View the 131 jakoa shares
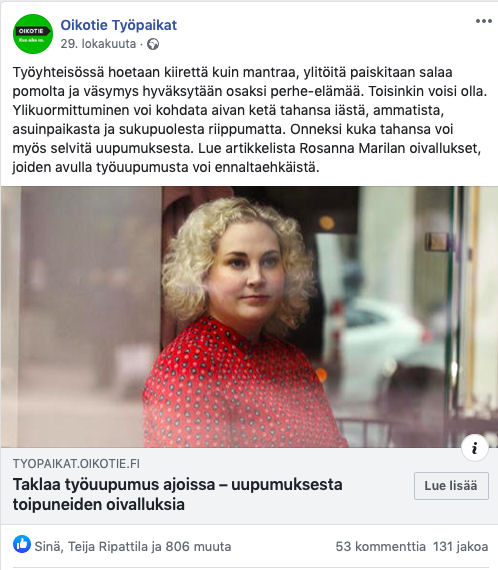Viewport: 498px width, 570px height. [460, 546]
